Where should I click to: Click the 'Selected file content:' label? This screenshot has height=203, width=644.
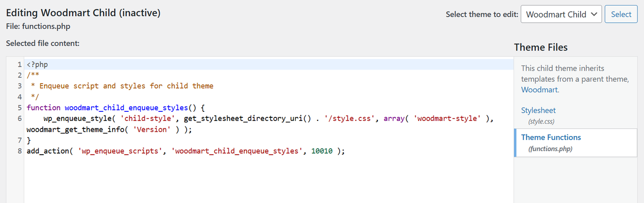pos(43,43)
